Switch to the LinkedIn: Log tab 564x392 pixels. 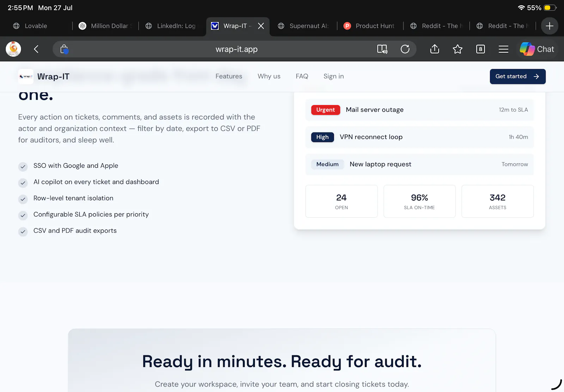[172, 26]
